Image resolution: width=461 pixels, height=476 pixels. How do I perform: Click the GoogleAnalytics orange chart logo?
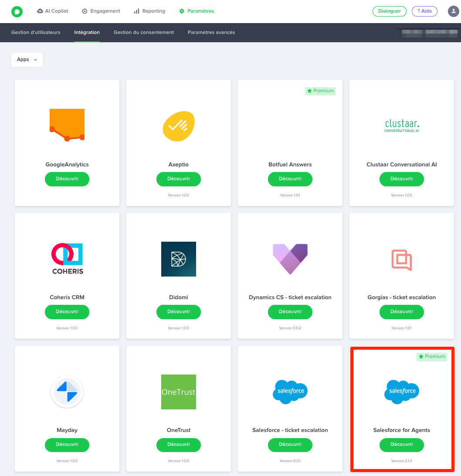click(x=67, y=125)
